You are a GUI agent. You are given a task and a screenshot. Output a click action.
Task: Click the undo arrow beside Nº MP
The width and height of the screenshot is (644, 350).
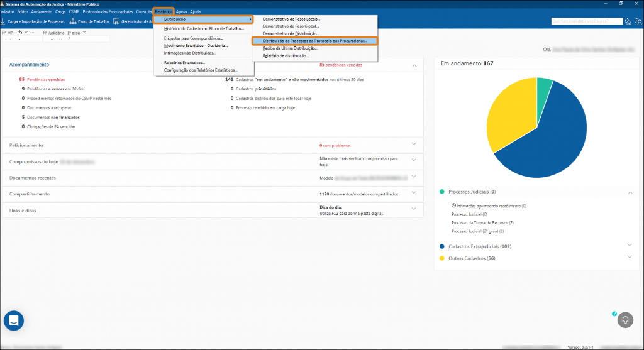pyautogui.click(x=20, y=32)
